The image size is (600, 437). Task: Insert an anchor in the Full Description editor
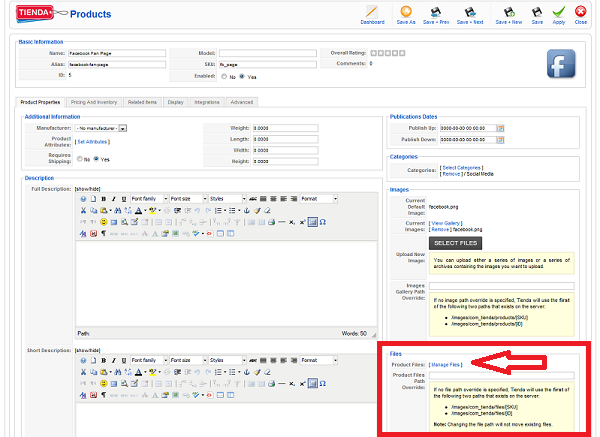point(247,210)
